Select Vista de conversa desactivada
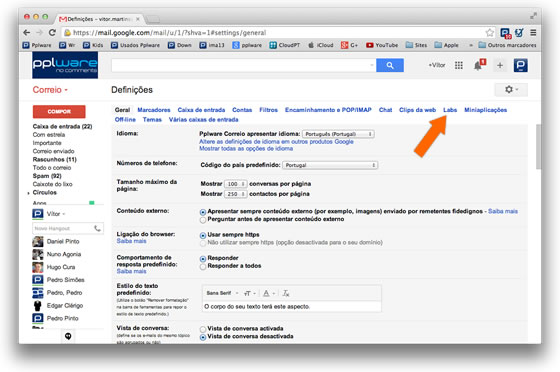Image resolution: width=560 pixels, height=372 pixels. coord(203,337)
